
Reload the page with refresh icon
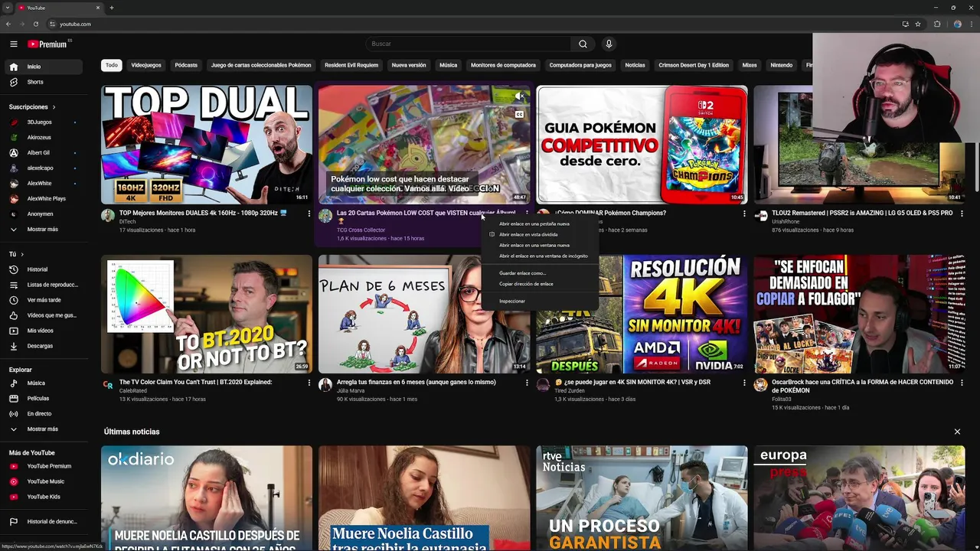[x=36, y=24]
